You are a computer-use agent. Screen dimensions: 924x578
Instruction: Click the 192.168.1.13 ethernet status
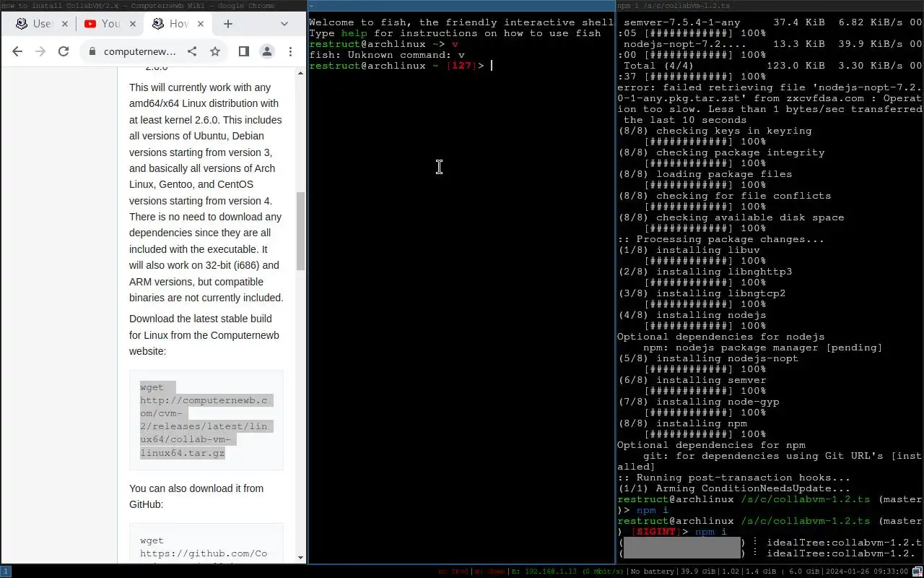click(x=567, y=571)
